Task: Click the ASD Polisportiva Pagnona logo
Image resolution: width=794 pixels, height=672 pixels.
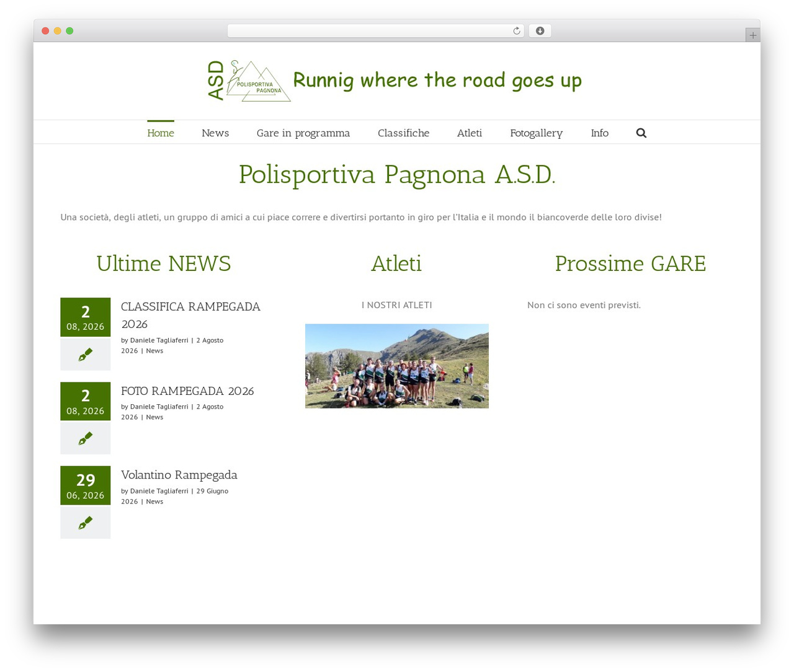Action: click(249, 81)
